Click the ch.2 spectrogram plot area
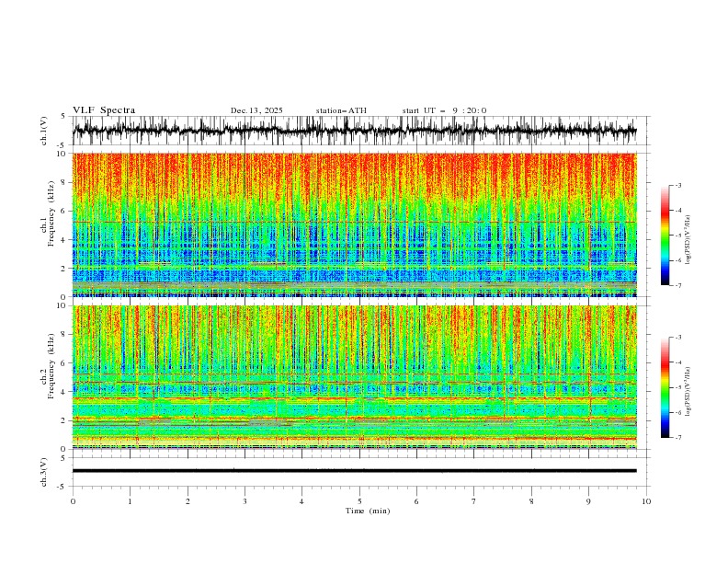The height and width of the screenshot is (563, 728). coord(354,377)
